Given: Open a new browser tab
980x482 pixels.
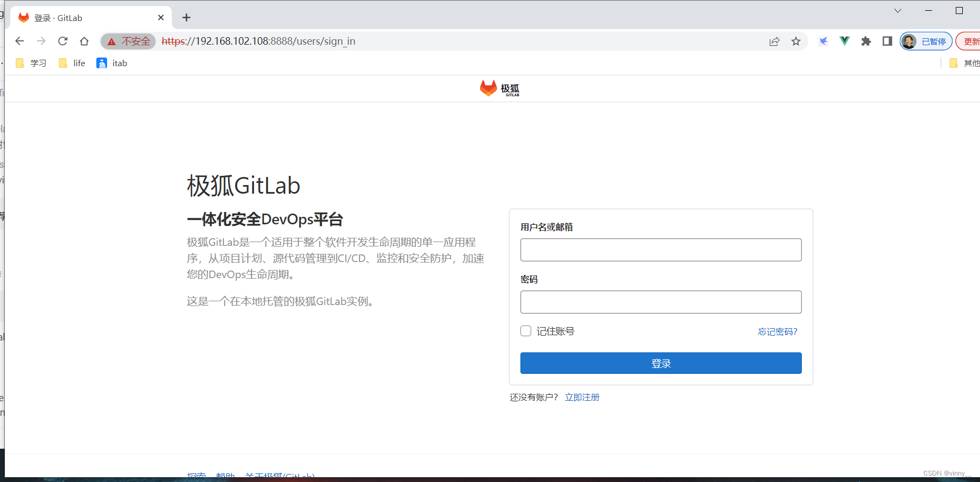Looking at the screenshot, I should click(186, 18).
